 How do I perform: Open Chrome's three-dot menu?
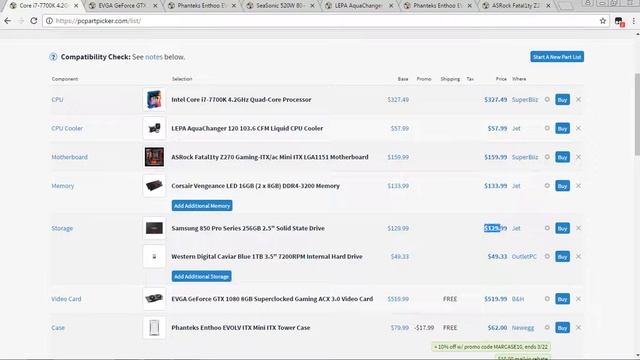[633, 21]
